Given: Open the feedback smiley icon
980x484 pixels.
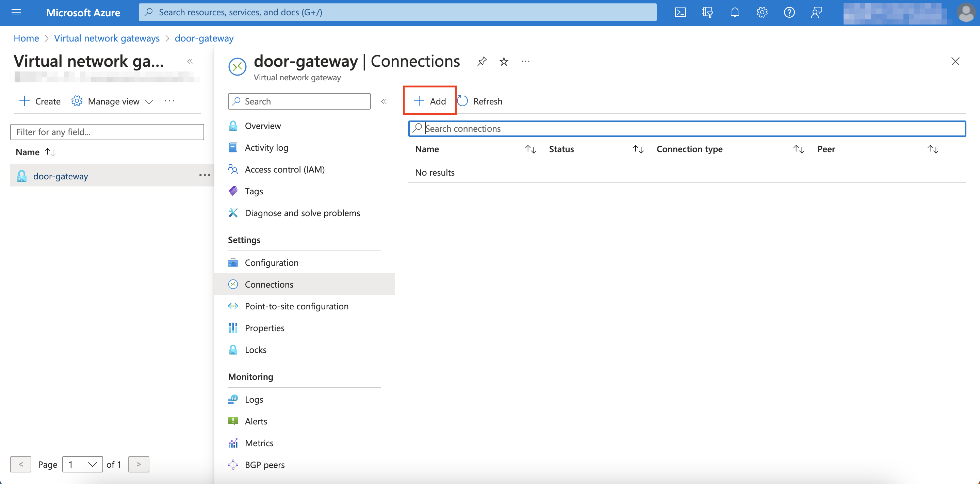Looking at the screenshot, I should click(816, 12).
